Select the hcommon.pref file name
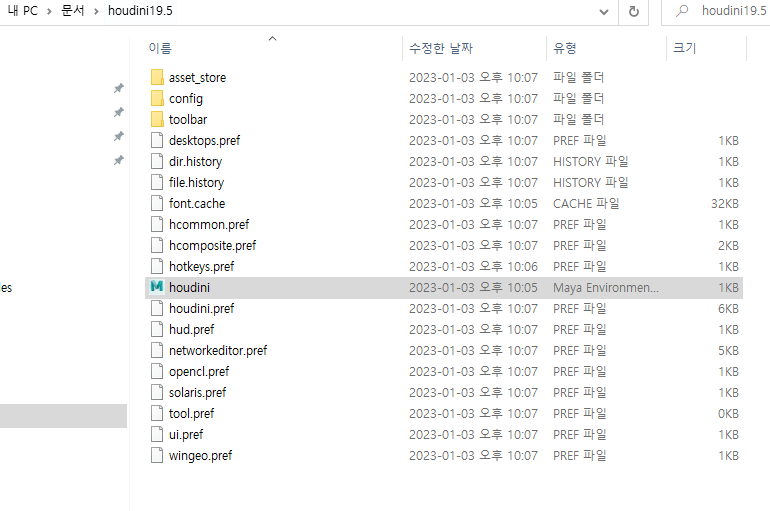 [x=209, y=224]
